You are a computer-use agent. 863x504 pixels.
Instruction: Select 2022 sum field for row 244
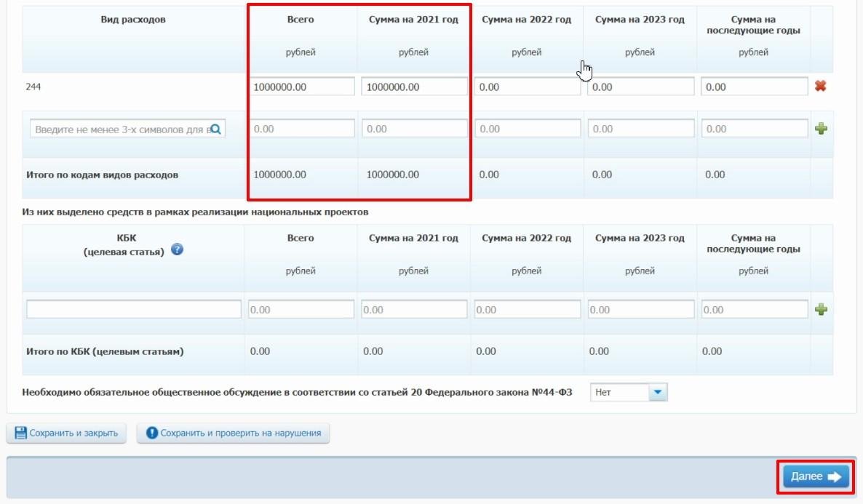(527, 87)
